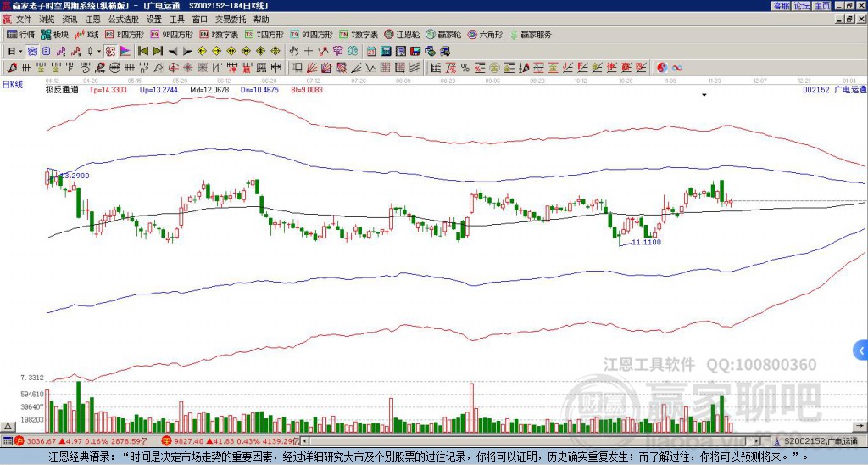The image size is (868, 465).
Task: Open the 帮助 menu
Action: [261, 20]
